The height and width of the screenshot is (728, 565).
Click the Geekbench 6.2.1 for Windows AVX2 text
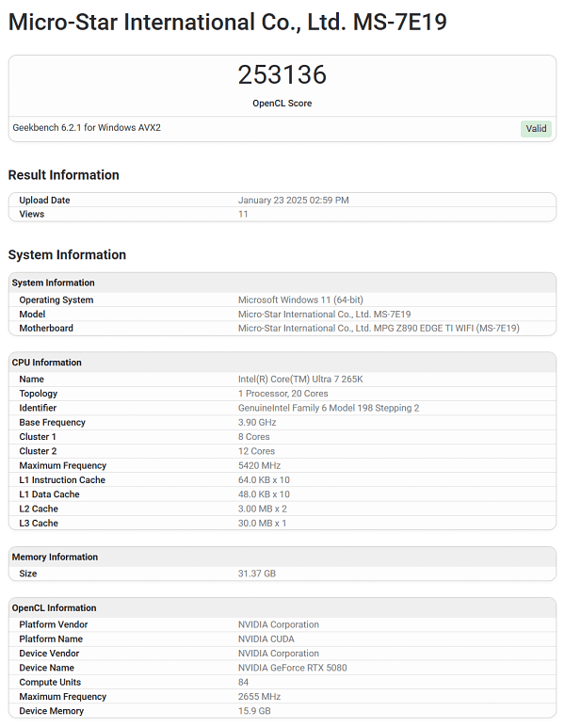coord(87,127)
